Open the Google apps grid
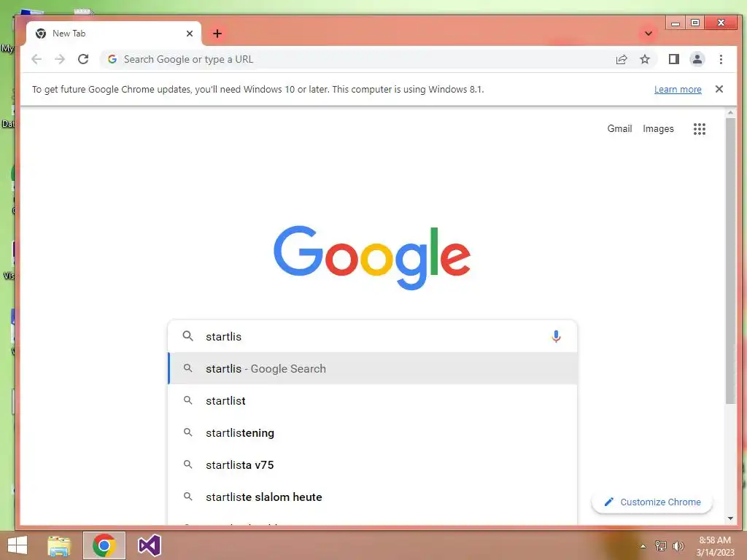747x560 pixels. (700, 128)
